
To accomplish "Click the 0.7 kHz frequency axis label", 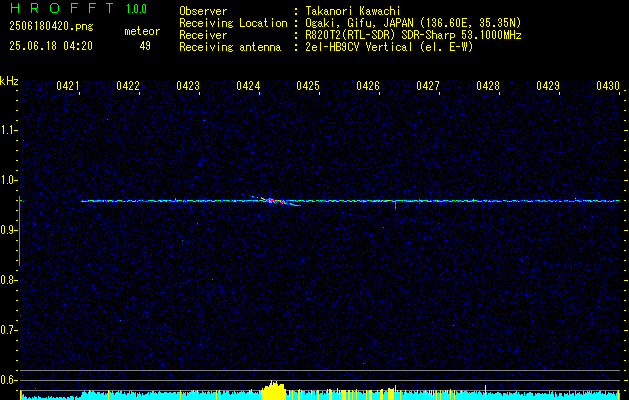I will (x=8, y=330).
